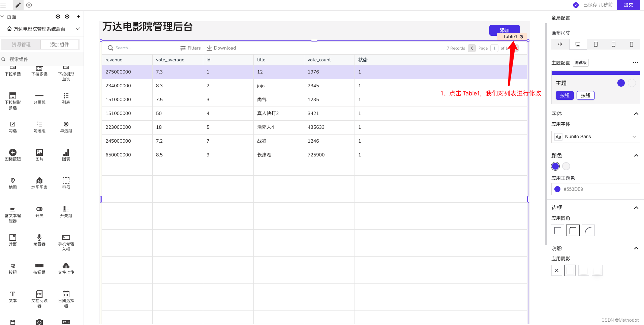The image size is (644, 325).
Task: Select the 按钮组 button group component
Action: click(39, 268)
